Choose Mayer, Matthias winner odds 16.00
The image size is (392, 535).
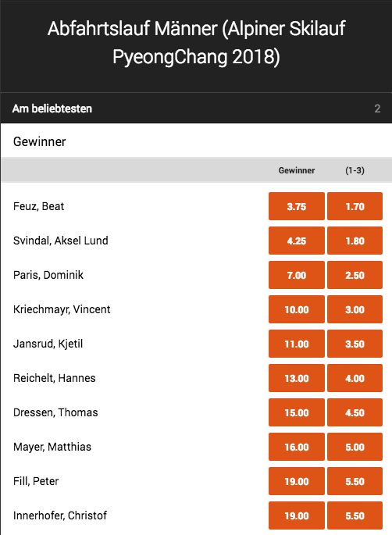click(x=297, y=447)
